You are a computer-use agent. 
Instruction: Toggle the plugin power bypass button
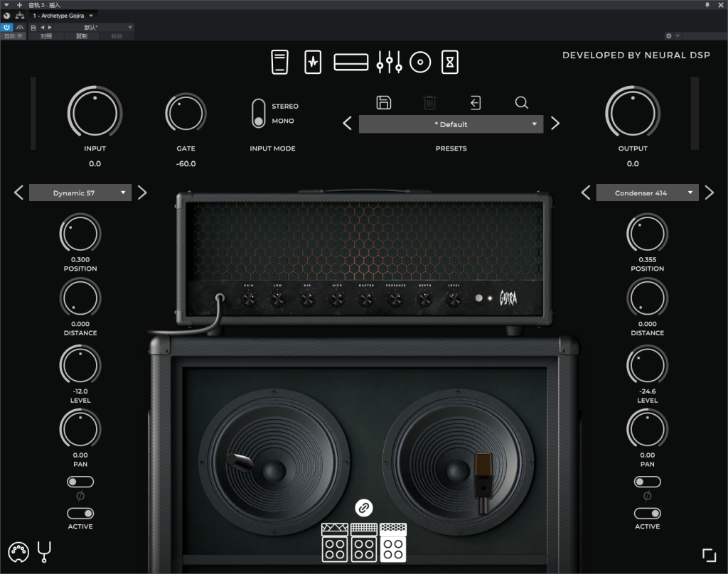(x=6, y=28)
